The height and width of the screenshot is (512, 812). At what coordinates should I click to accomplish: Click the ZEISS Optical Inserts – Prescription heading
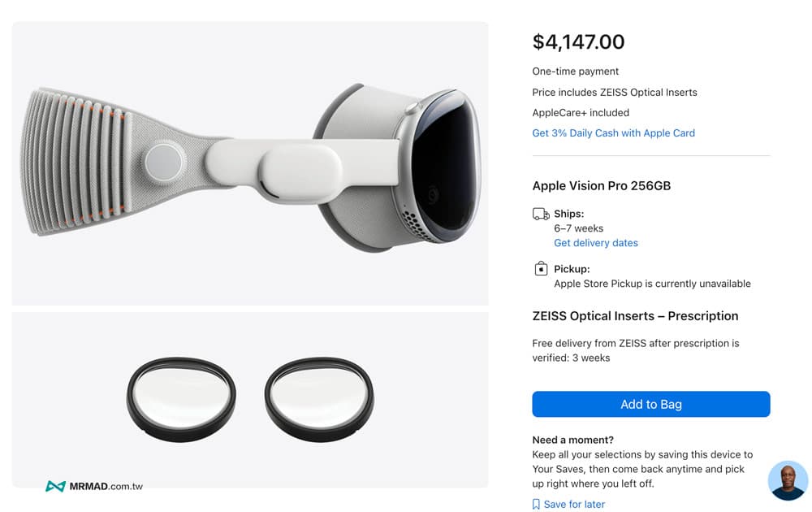coord(635,316)
